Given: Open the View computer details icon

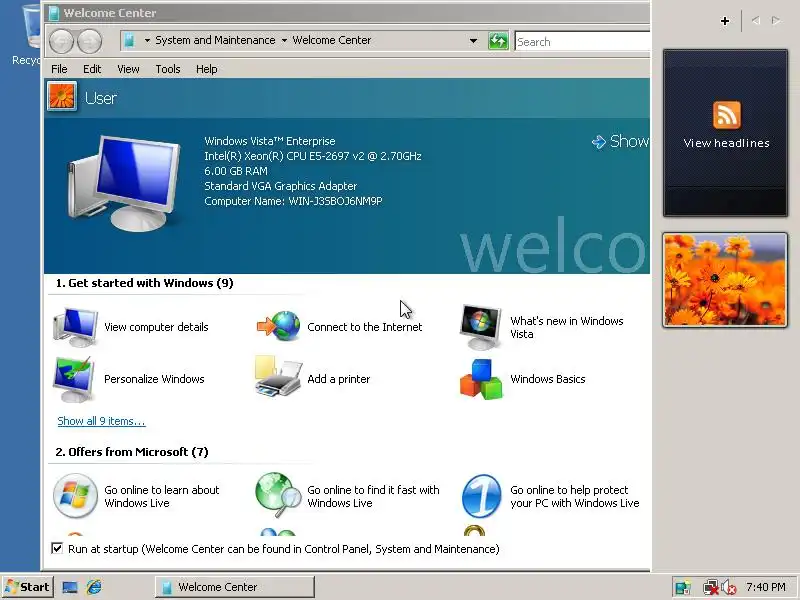Looking at the screenshot, I should coord(75,327).
